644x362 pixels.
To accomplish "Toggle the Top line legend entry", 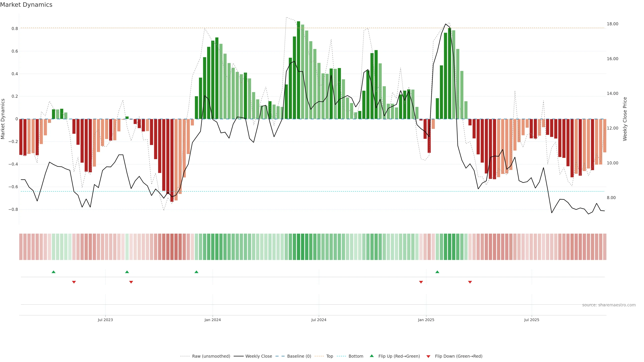I will point(330,356).
